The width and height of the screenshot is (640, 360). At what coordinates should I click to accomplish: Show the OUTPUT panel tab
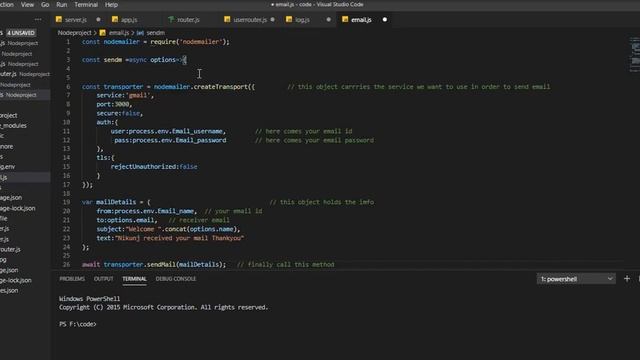[x=104, y=279]
